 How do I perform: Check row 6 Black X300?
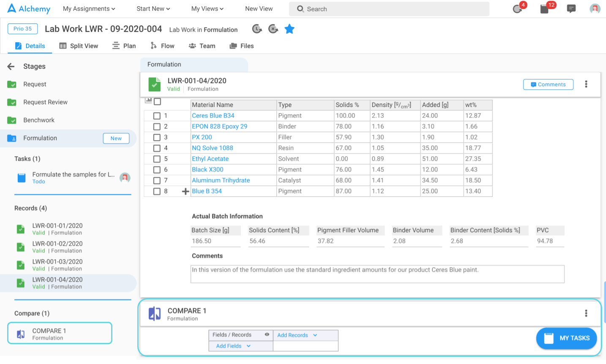157,170
